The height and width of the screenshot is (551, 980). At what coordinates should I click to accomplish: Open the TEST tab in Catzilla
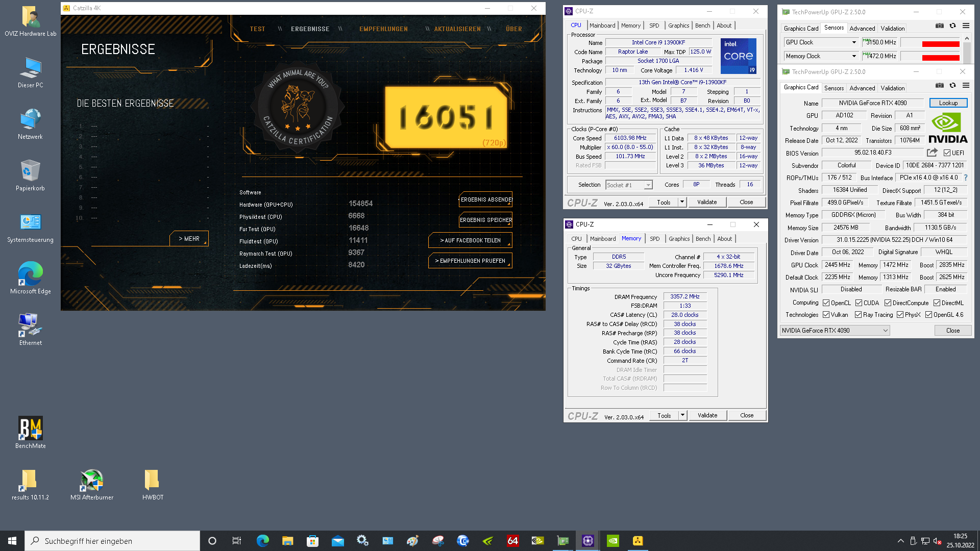point(258,29)
